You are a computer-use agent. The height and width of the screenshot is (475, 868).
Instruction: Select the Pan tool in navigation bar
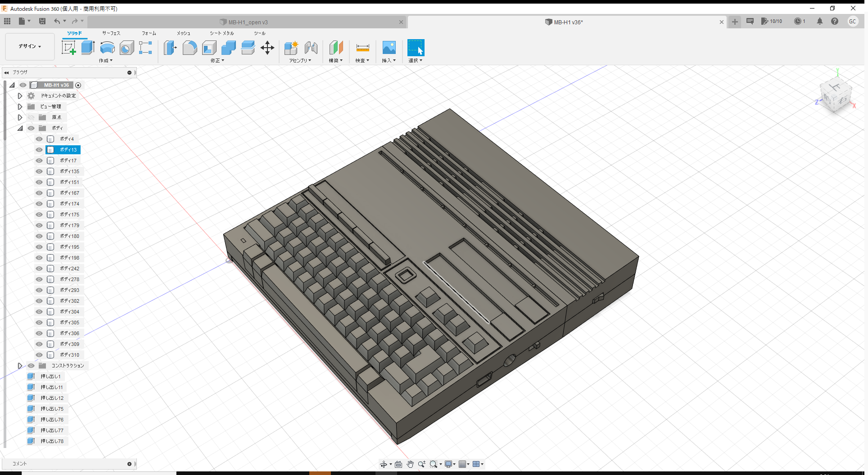tap(410, 464)
